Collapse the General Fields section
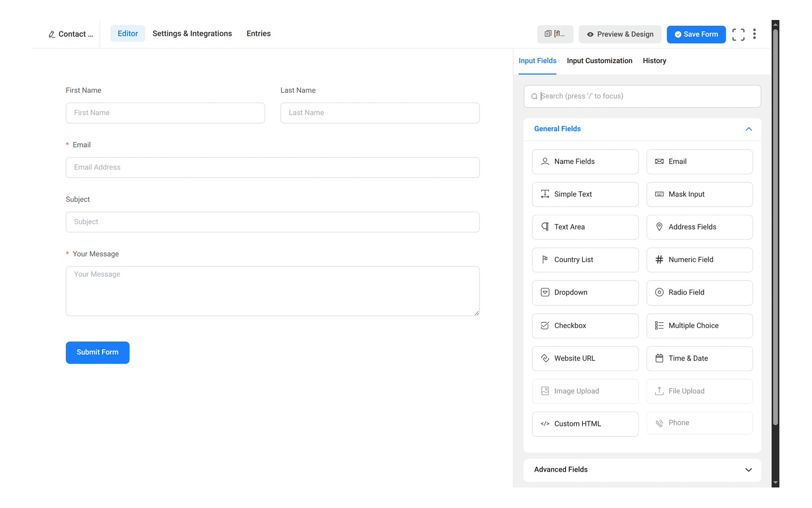812x508 pixels. tap(642, 129)
